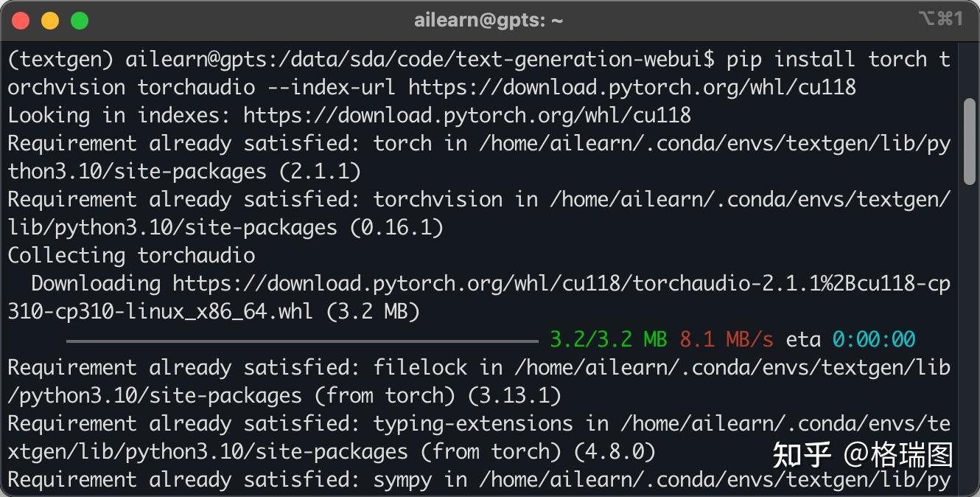This screenshot has height=497, width=980.
Task: Open the pytorch URL after --index-url
Action: click(x=632, y=88)
